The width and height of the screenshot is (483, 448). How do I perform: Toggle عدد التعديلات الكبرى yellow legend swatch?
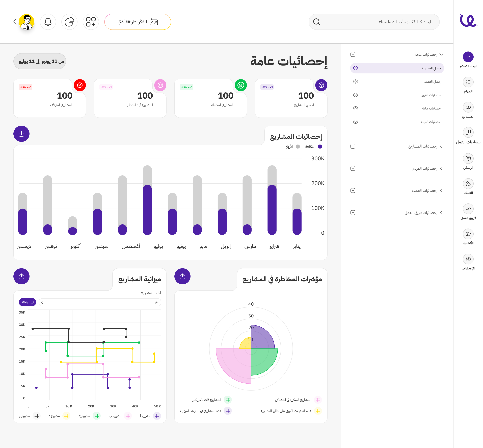click(318, 411)
